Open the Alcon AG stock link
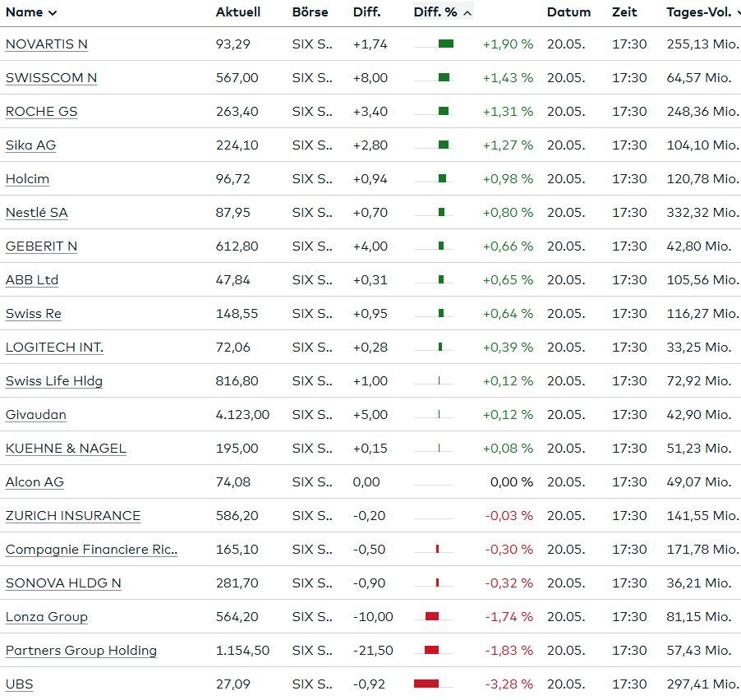Screen dimensions: 741x700 [35, 481]
